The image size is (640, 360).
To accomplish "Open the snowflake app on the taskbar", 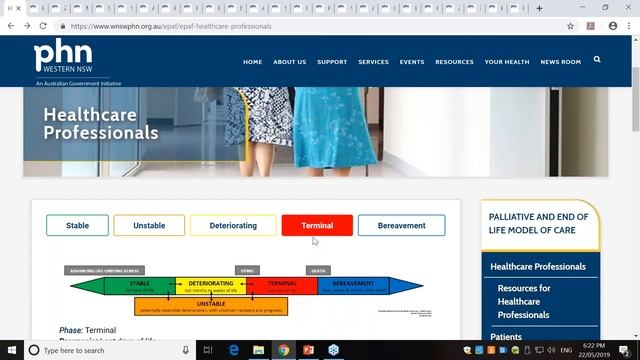I will [x=333, y=350].
